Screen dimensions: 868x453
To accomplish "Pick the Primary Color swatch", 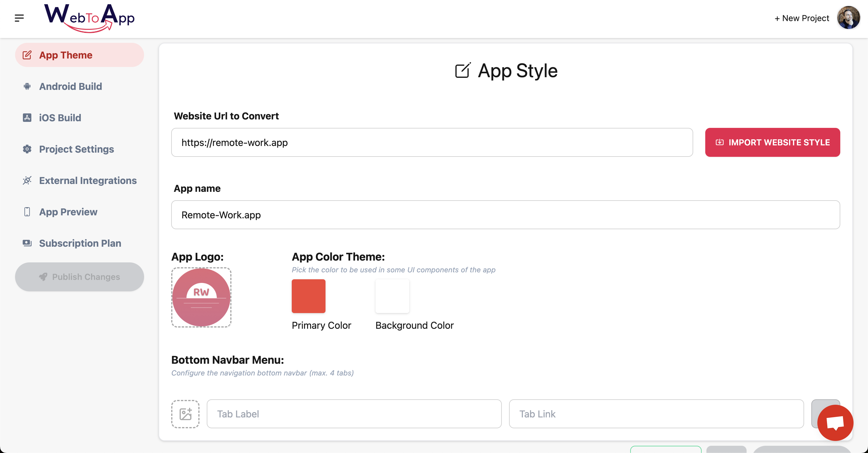I will [x=308, y=296].
